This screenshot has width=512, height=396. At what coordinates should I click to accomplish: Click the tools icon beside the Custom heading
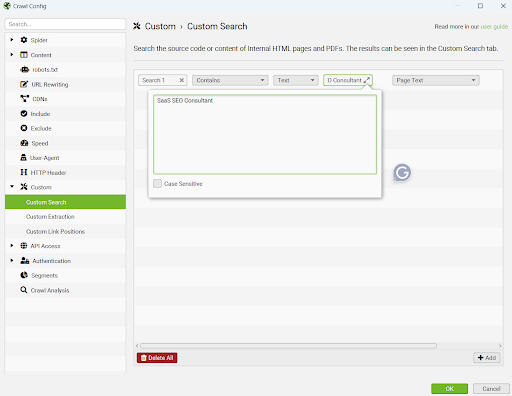pos(137,26)
